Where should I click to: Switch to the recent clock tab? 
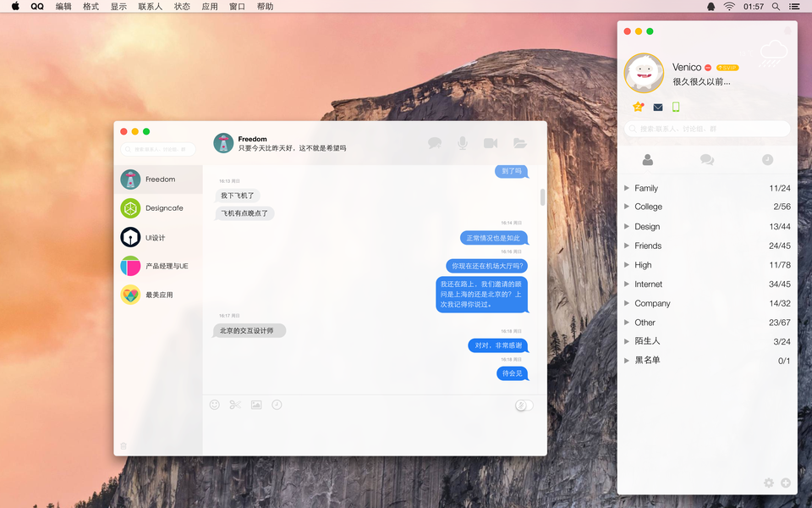[767, 160]
